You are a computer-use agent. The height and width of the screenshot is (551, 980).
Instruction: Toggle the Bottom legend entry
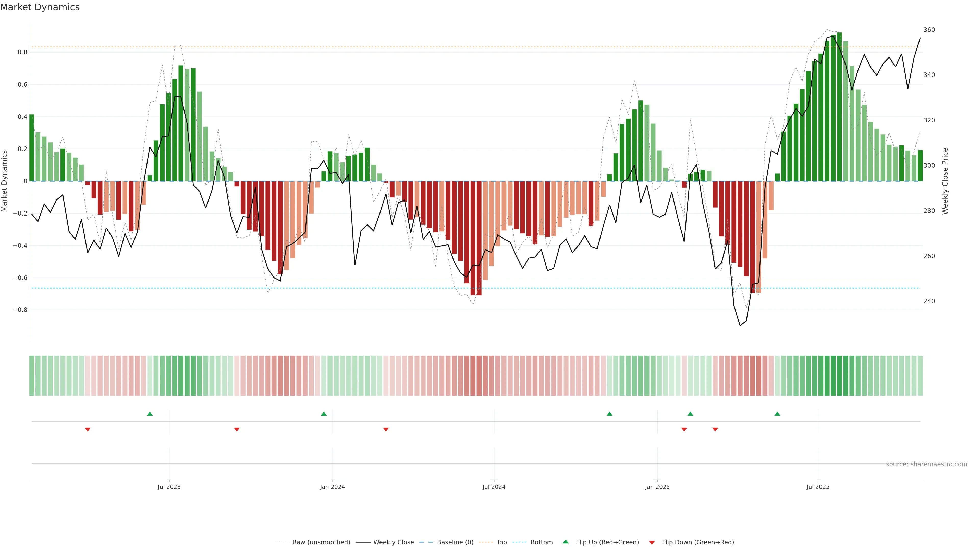click(x=541, y=542)
